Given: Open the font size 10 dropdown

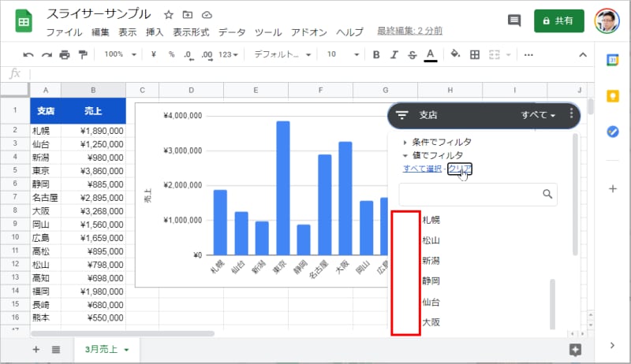Looking at the screenshot, I should 343,54.
